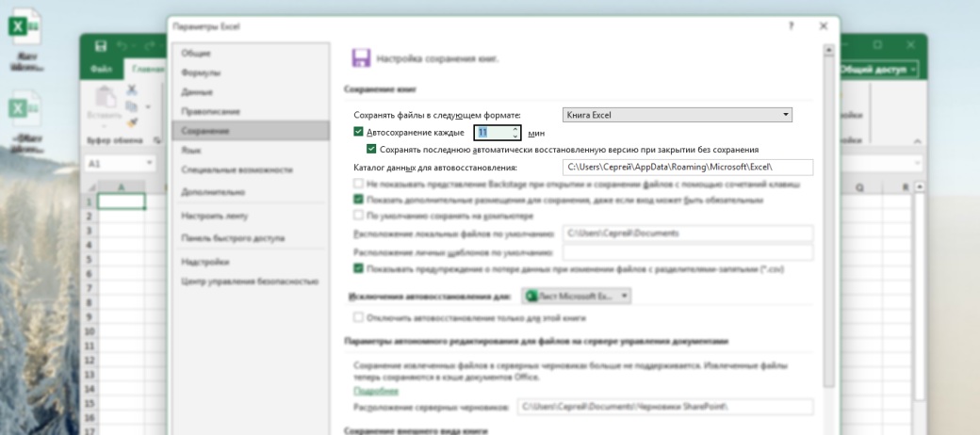
Task: Increase autosave minutes with the spinner up arrow
Action: [x=515, y=129]
